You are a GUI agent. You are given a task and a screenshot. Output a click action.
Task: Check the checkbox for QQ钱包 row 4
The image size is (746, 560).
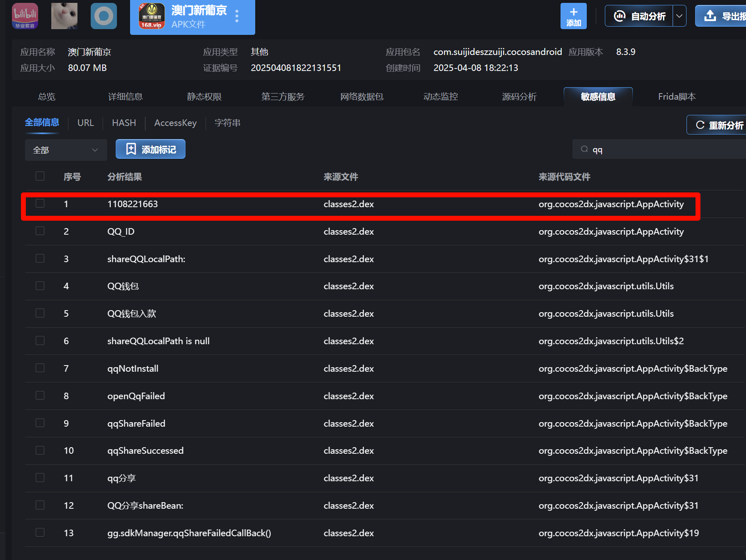(40, 286)
